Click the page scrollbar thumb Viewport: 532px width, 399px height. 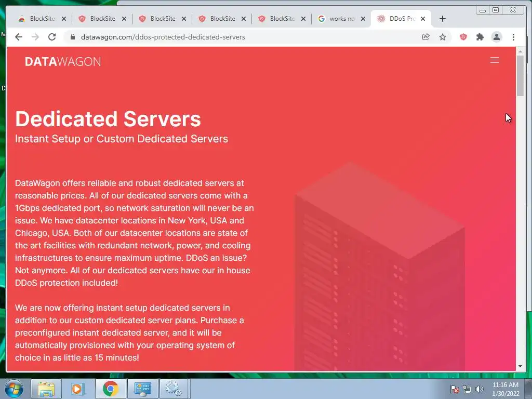click(x=520, y=75)
